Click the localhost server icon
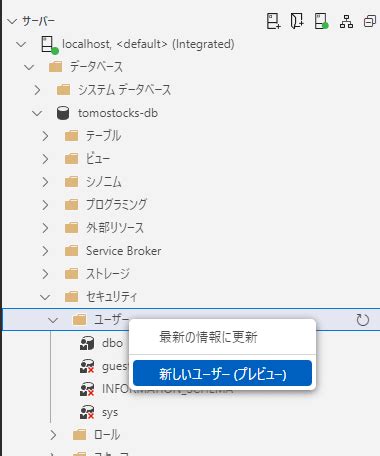The image size is (380, 456). point(49,45)
